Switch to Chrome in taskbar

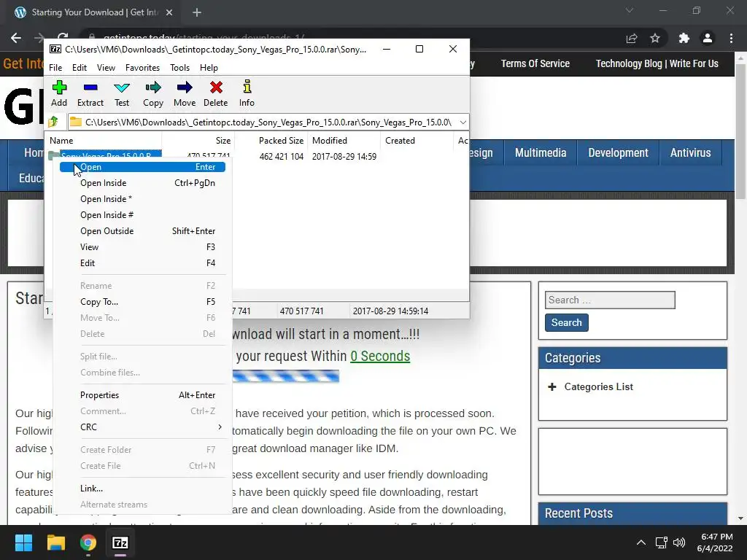click(x=88, y=542)
